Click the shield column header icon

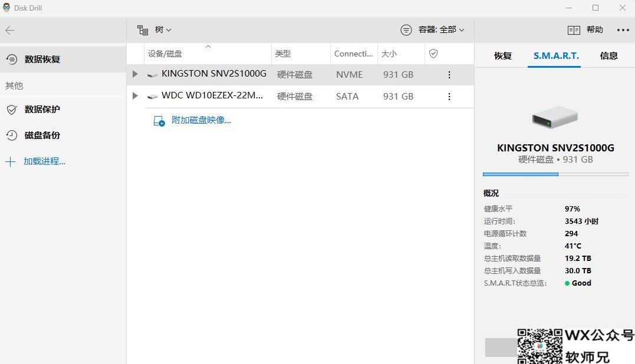point(433,54)
